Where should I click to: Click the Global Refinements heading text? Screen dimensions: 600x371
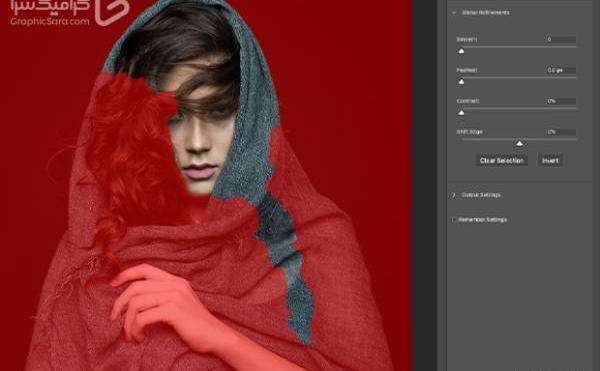pyautogui.click(x=486, y=13)
